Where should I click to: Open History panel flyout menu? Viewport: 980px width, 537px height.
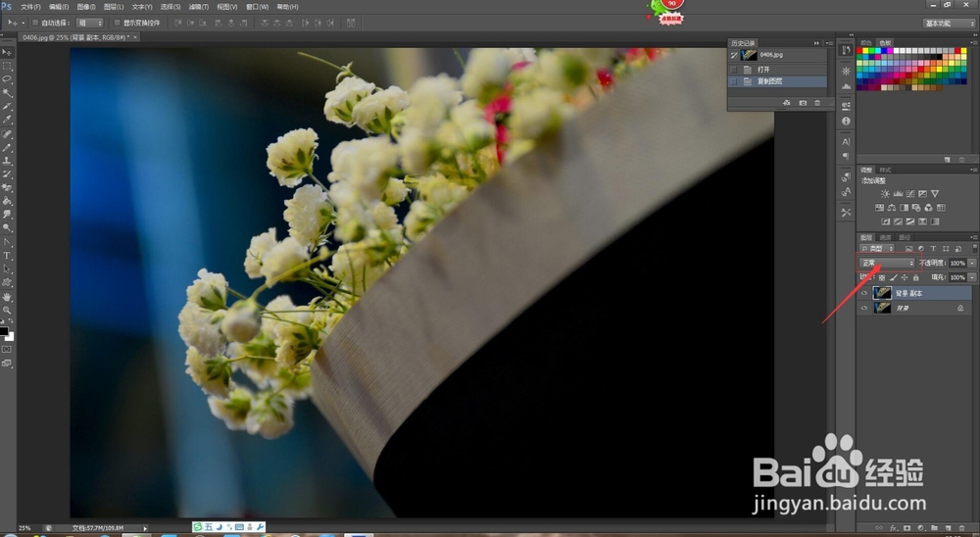click(829, 43)
